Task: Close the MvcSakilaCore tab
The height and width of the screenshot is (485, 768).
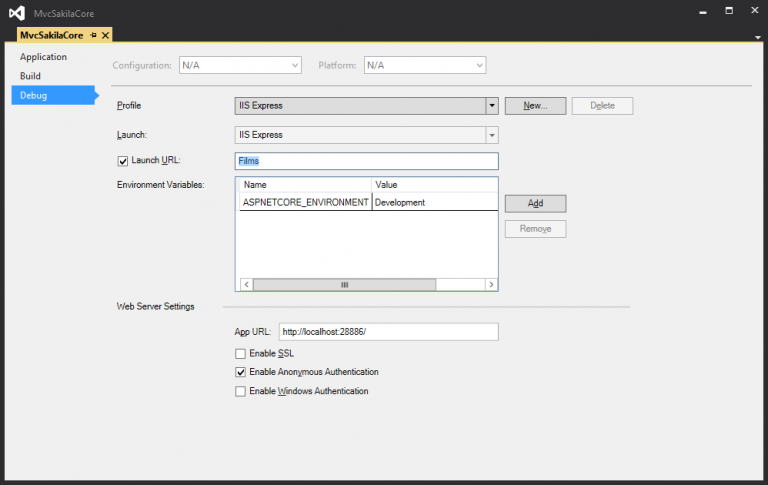Action: [x=105, y=35]
